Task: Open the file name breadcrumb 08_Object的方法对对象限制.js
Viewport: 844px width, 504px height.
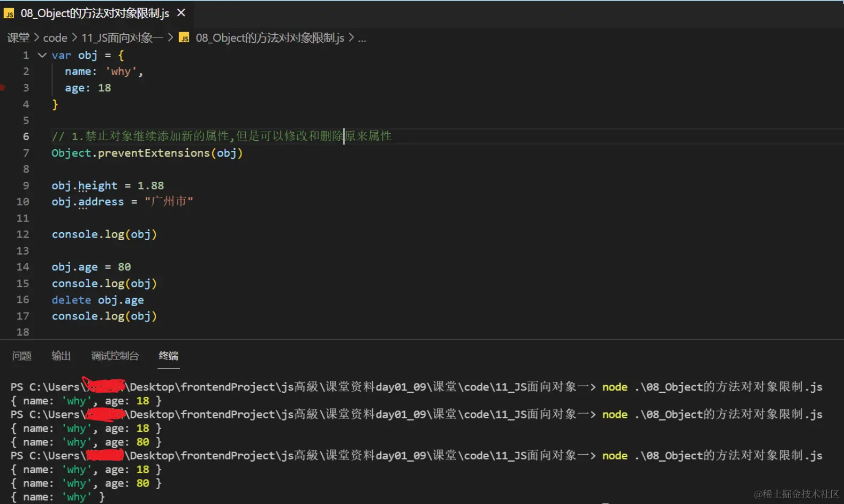Action: 270,38
